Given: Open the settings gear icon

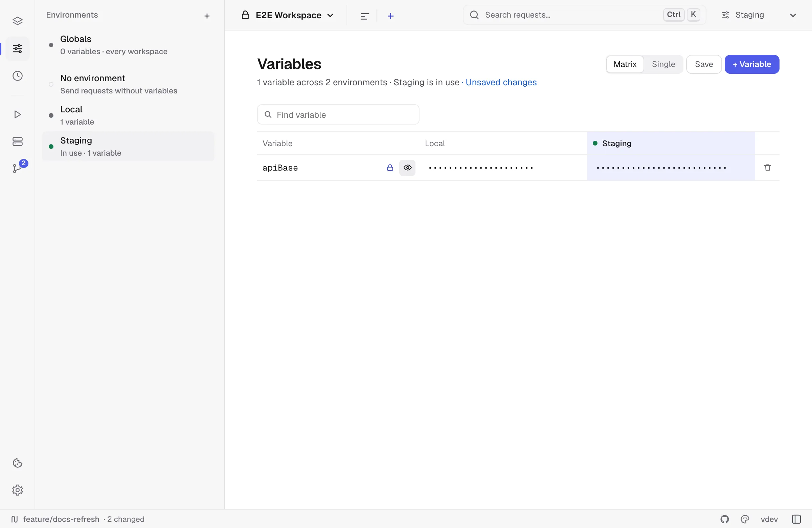Looking at the screenshot, I should (x=17, y=490).
